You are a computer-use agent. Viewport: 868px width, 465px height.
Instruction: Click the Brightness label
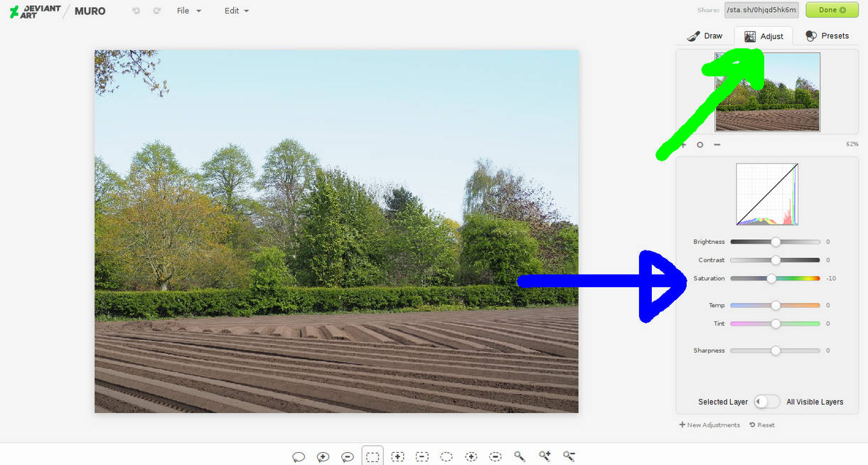709,242
